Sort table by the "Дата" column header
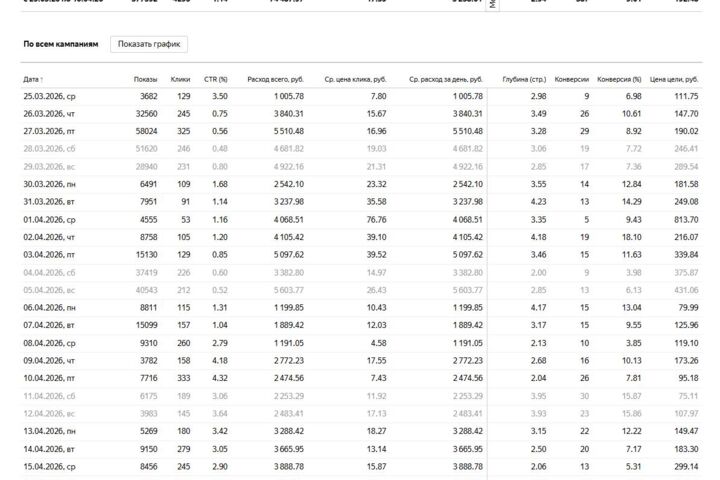Image resolution: width=720 pixels, height=480 pixels. point(33,79)
